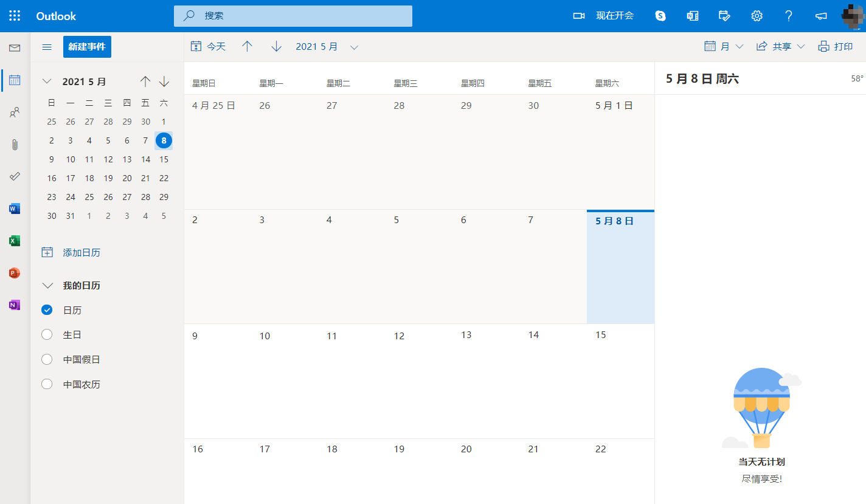Launch OneNote from the sidebar
The height and width of the screenshot is (504, 866).
pyautogui.click(x=15, y=305)
